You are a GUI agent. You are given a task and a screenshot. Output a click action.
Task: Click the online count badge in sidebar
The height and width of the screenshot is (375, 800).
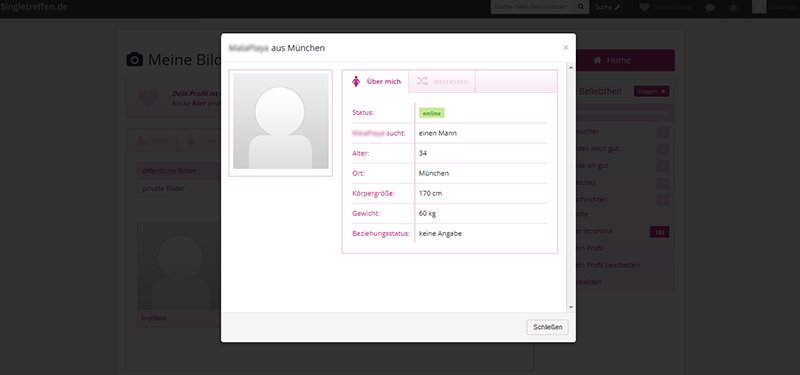(660, 232)
